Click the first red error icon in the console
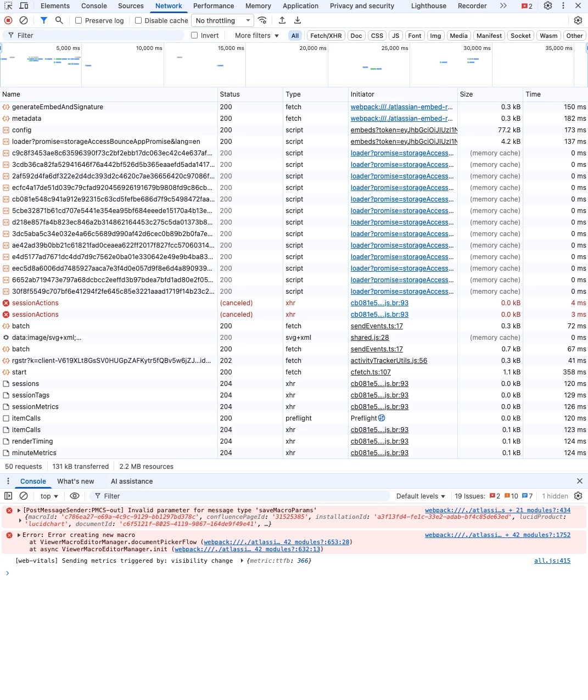Image resolution: width=588 pixels, height=700 pixels. pyautogui.click(x=9, y=511)
